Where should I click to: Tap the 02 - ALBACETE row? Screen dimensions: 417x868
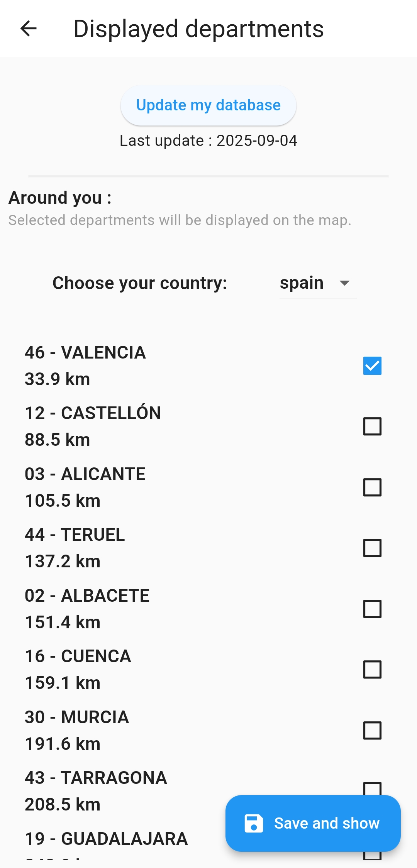(87, 596)
